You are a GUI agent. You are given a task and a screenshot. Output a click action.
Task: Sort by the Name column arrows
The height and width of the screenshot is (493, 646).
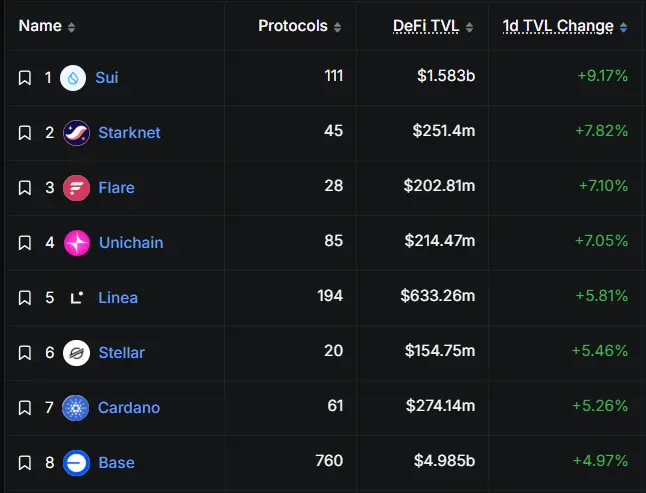click(x=71, y=27)
